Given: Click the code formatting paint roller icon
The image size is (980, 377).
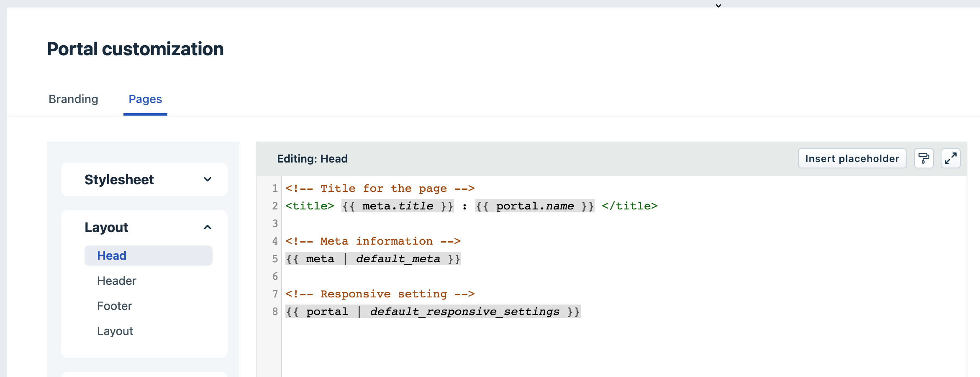Looking at the screenshot, I should click(x=924, y=158).
